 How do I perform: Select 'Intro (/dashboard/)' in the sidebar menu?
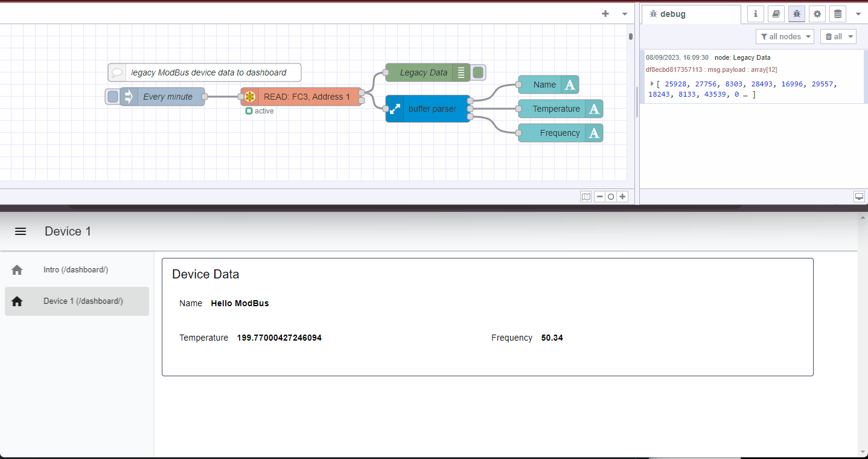(x=77, y=269)
